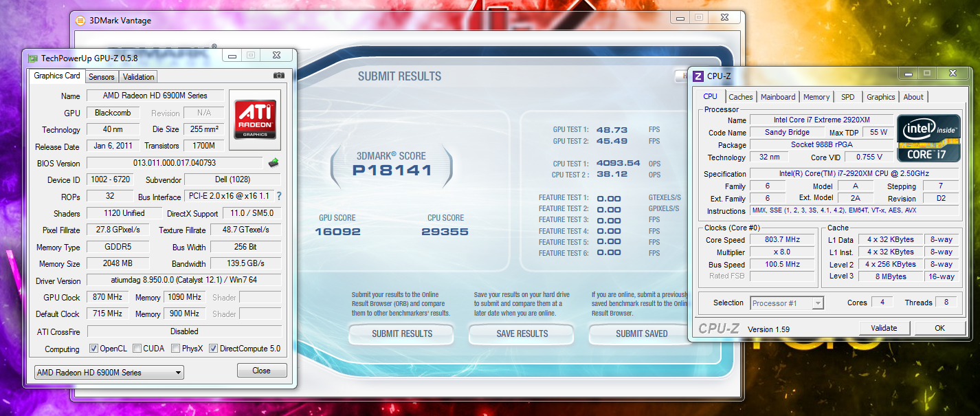This screenshot has height=416, width=980.
Task: Click the GPU-Z screenshot camera icon
Action: 279,76
